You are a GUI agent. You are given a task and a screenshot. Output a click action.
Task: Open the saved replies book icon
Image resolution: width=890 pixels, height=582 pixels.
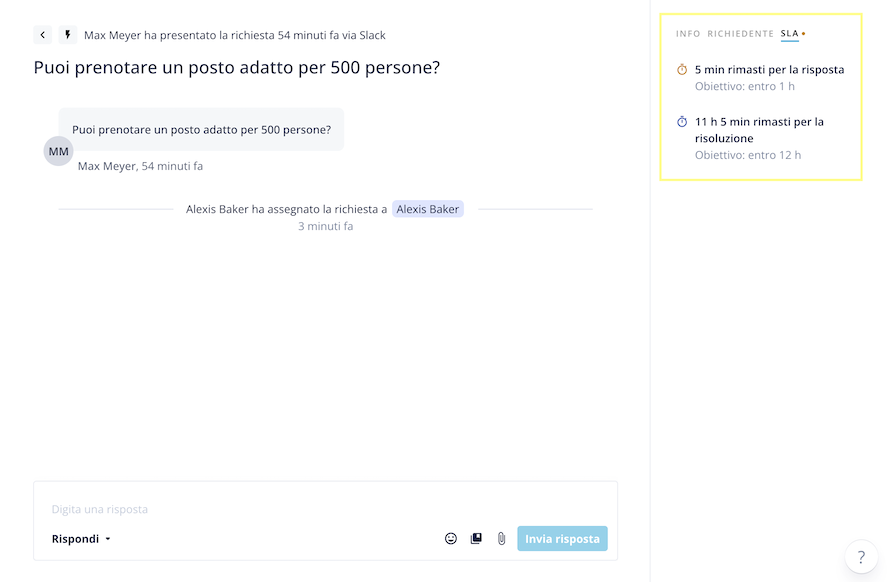coord(476,538)
